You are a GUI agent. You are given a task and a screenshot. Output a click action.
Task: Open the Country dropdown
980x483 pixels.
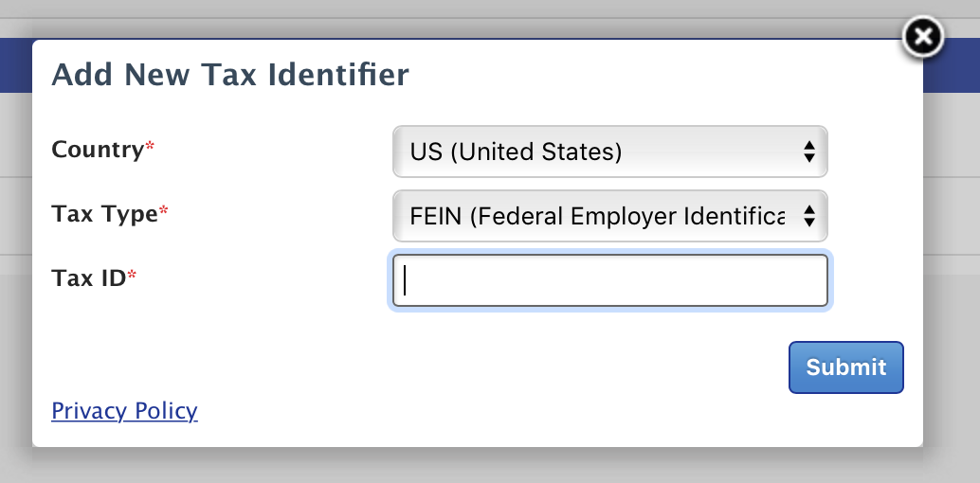[x=610, y=152]
